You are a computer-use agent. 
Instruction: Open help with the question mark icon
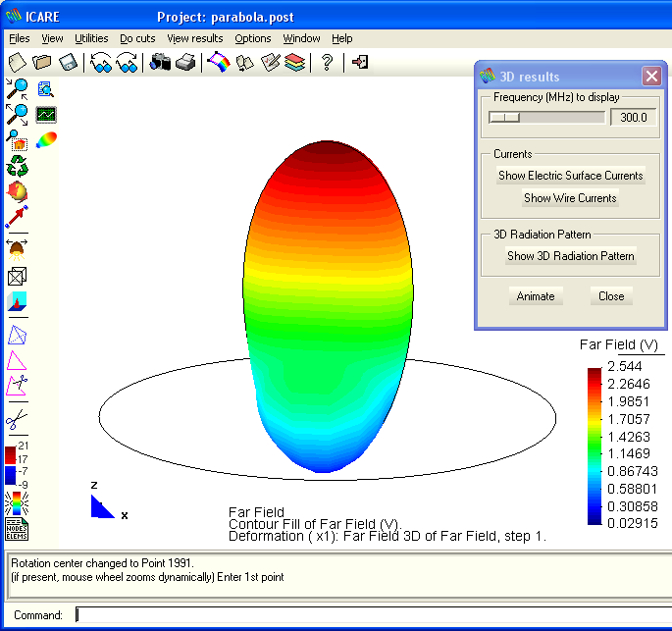327,63
